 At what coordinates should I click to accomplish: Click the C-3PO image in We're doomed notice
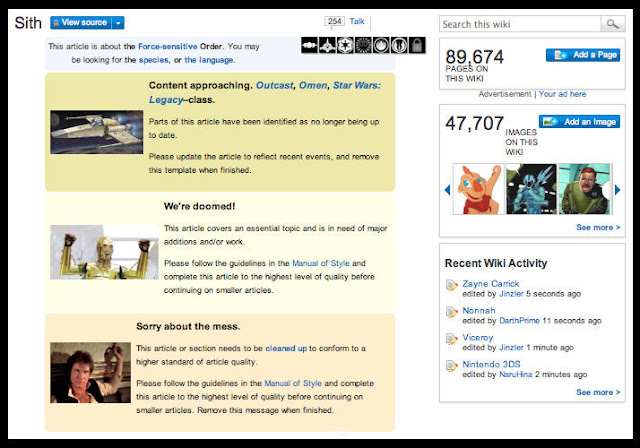click(x=104, y=252)
